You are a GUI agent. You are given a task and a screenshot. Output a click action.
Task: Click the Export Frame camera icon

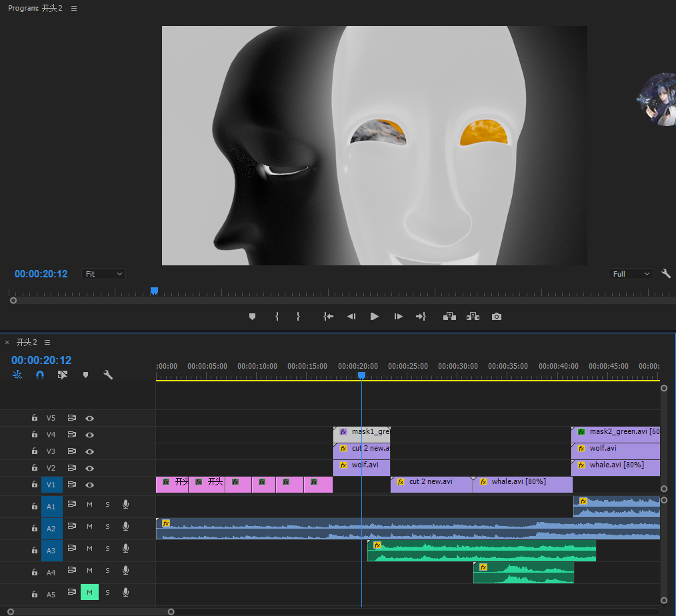point(496,317)
